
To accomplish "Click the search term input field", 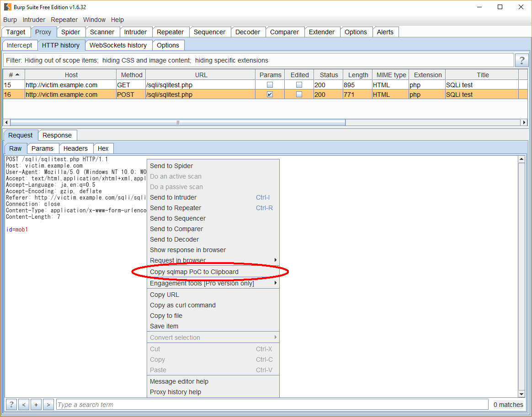I will (x=272, y=405).
